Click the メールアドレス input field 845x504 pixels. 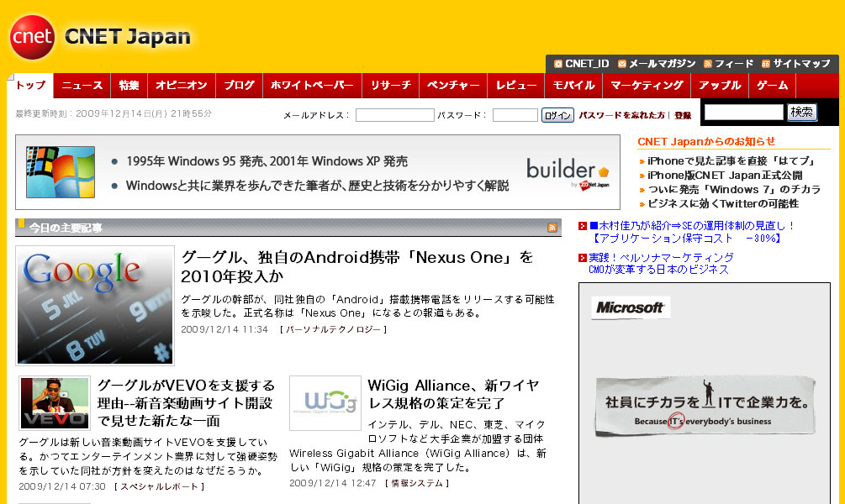click(x=394, y=116)
